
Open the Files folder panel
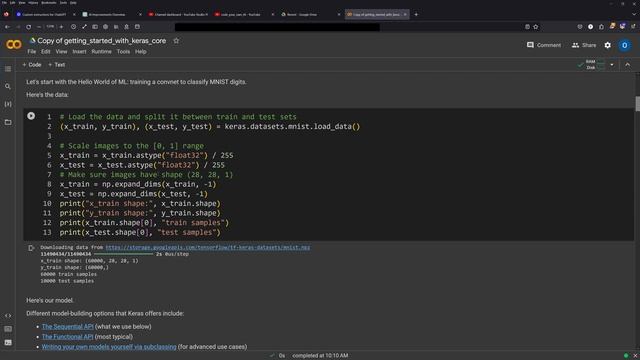click(8, 122)
